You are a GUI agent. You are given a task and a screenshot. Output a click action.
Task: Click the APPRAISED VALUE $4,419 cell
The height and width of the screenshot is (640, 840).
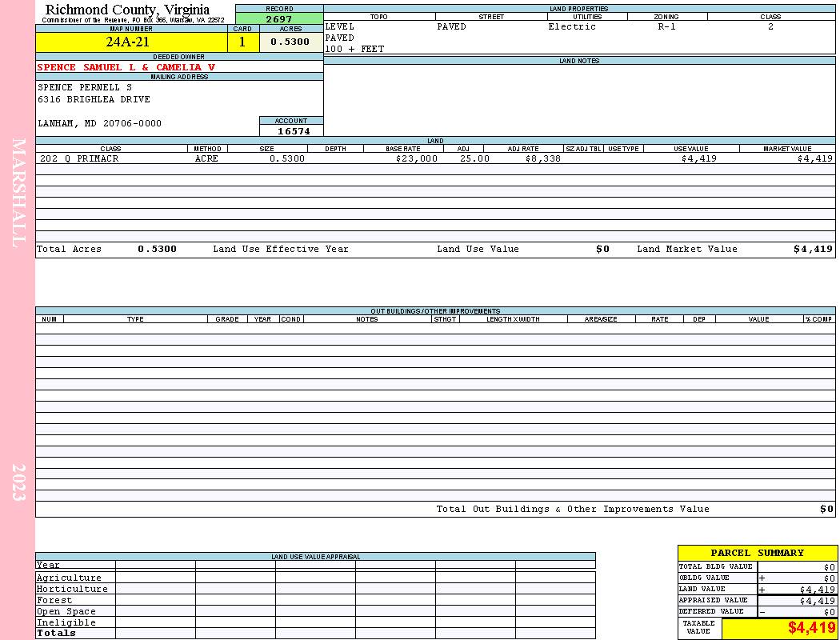(797, 600)
